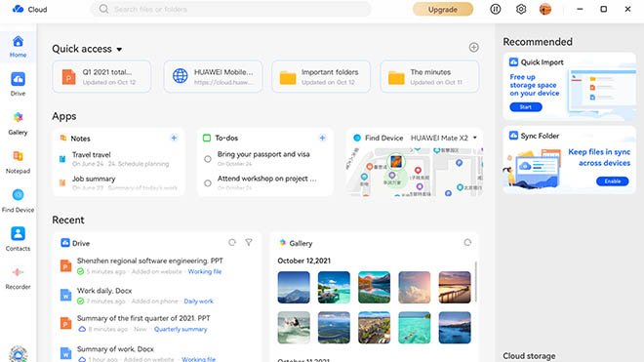Open the 'Travel travel' note

pos(119,159)
